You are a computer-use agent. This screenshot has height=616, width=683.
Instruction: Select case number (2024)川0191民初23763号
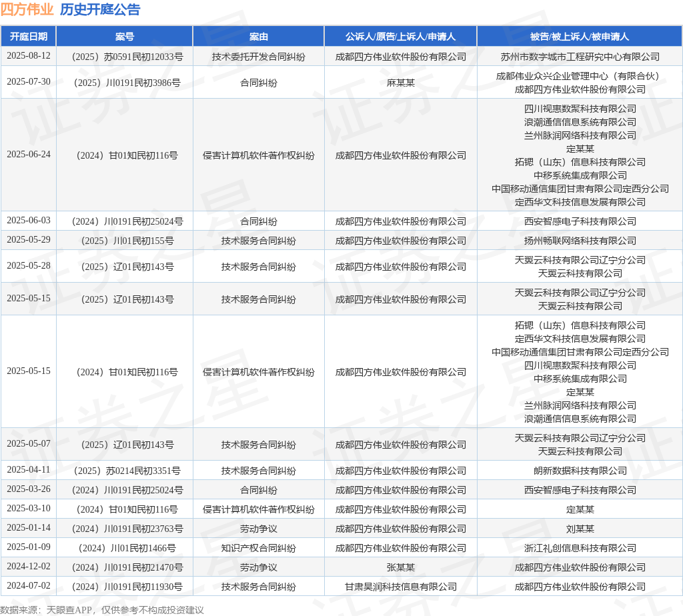[127, 529]
